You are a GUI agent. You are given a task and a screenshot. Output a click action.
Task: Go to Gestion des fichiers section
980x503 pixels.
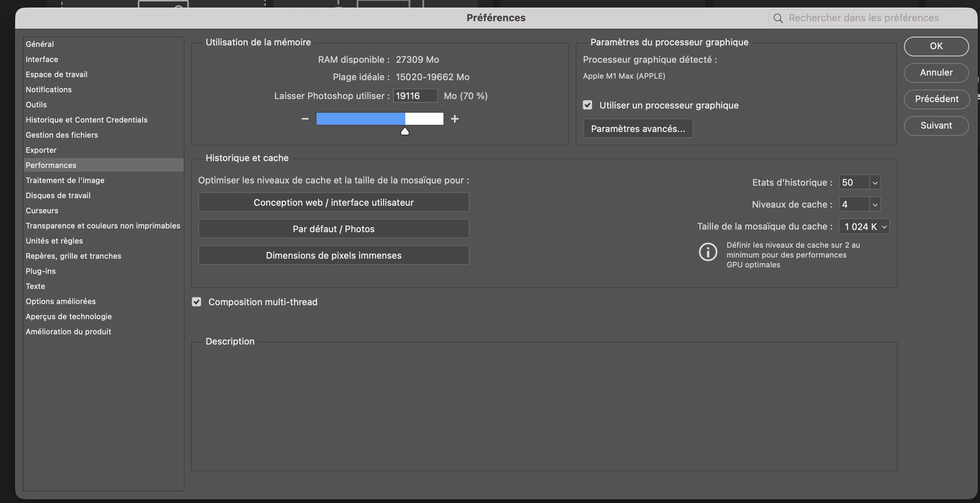62,135
